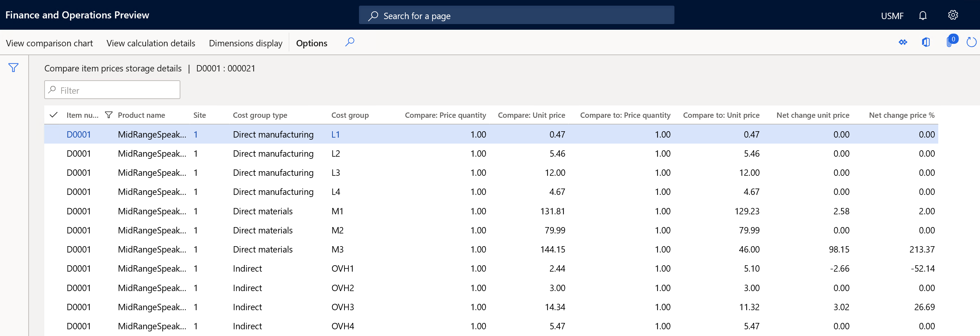Open Site column header menu
The height and width of the screenshot is (336, 980).
point(199,115)
